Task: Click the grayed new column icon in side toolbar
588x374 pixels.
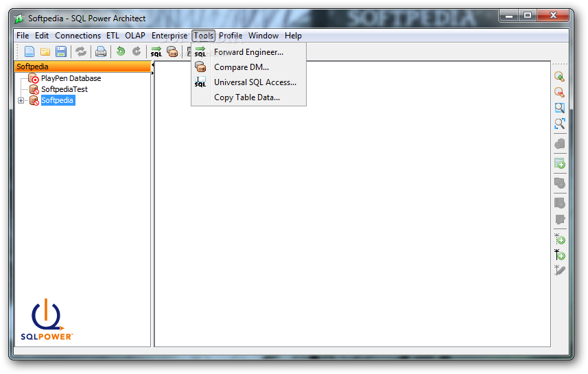Action: [x=559, y=183]
